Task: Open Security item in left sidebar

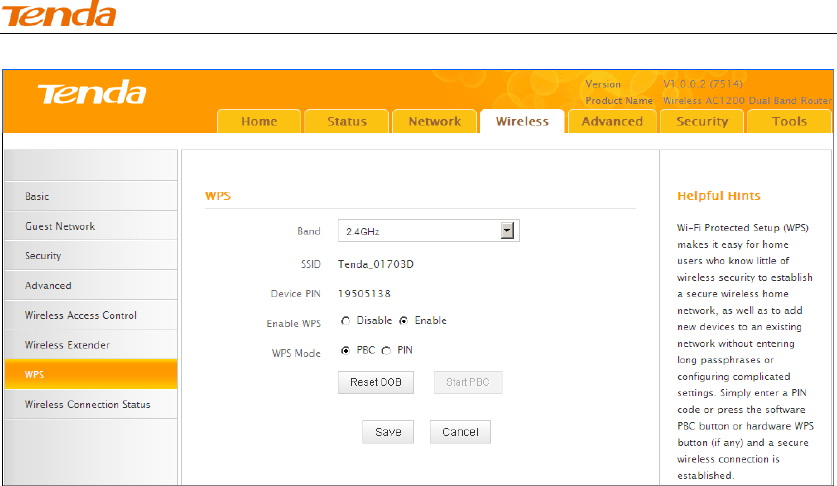Action: [x=91, y=255]
